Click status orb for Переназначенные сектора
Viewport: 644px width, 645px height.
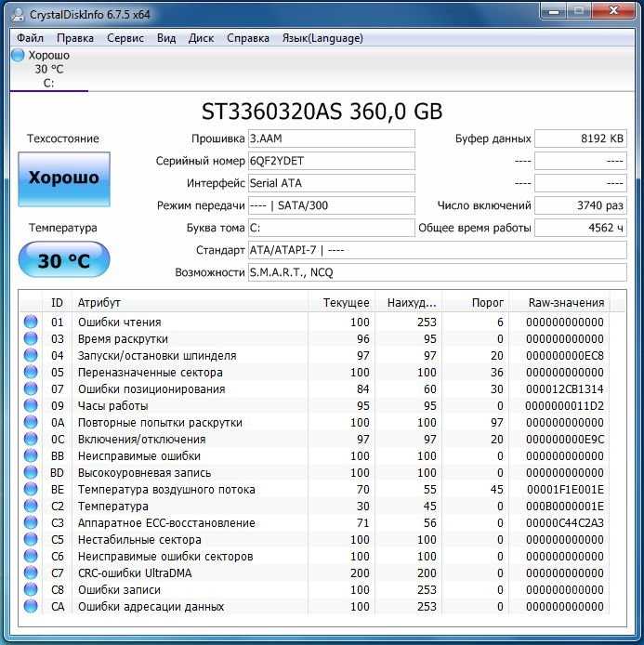31,372
